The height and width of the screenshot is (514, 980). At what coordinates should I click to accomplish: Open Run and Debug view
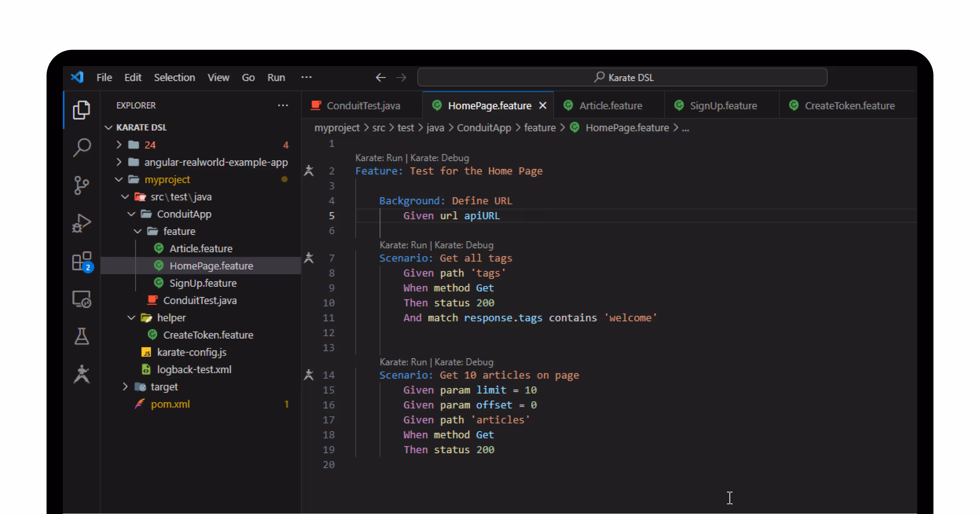(82, 223)
